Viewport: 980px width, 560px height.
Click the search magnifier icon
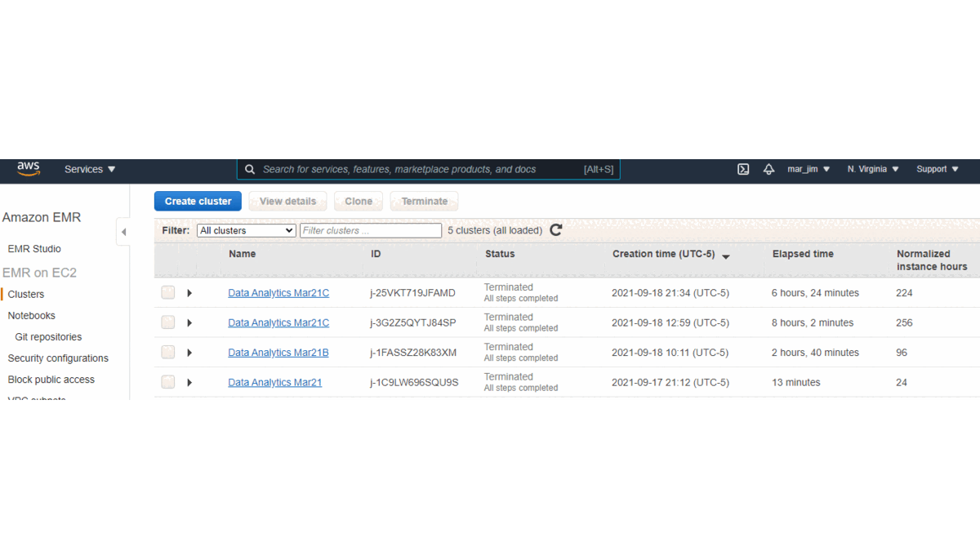point(250,169)
